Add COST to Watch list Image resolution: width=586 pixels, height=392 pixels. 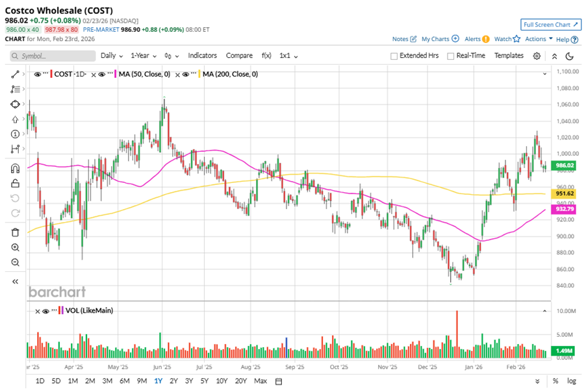[x=507, y=39]
